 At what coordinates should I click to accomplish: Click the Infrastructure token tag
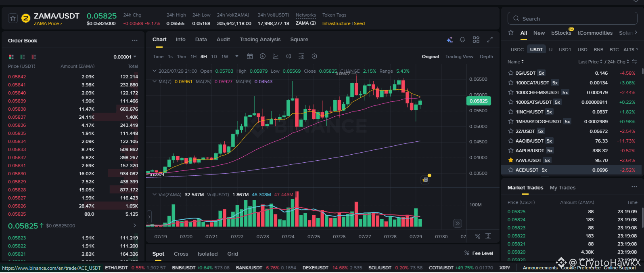click(336, 23)
